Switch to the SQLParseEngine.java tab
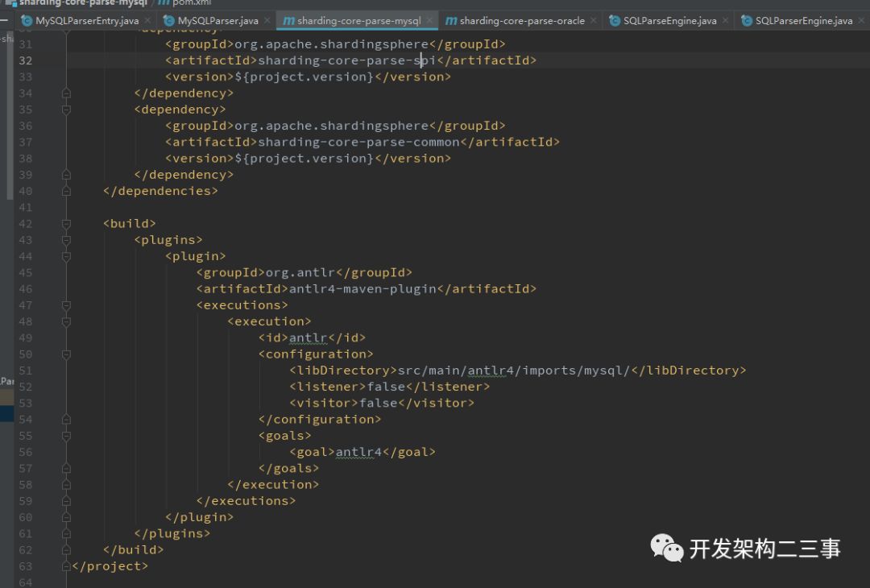This screenshot has height=588, width=870. pyautogui.click(x=669, y=21)
